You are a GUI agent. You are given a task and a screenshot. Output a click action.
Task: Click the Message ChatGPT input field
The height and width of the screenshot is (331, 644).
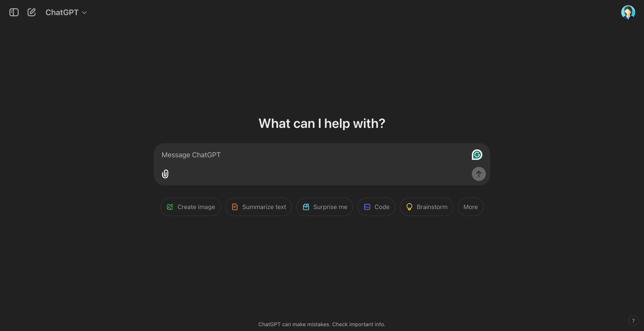[314, 155]
